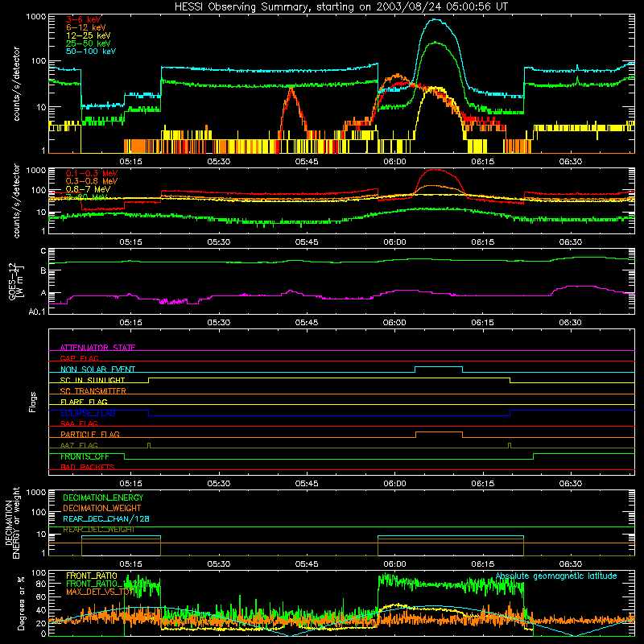Click the DECIMATION ENERGY or weight axis title

(12, 522)
